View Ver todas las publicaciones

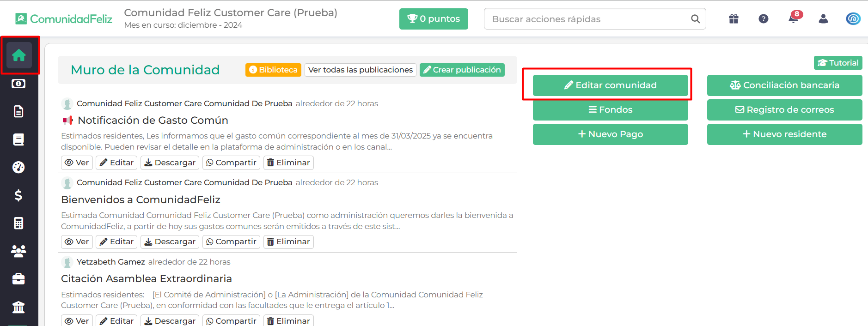click(x=361, y=70)
